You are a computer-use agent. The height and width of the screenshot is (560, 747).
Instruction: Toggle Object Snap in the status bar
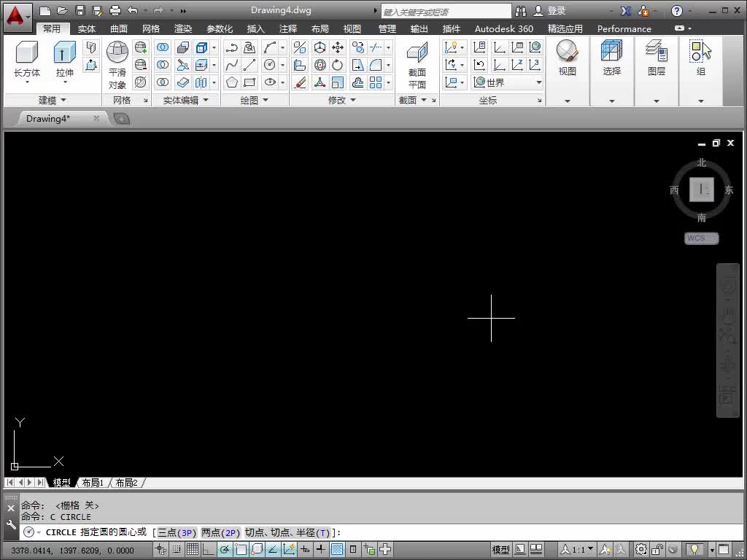point(241,550)
